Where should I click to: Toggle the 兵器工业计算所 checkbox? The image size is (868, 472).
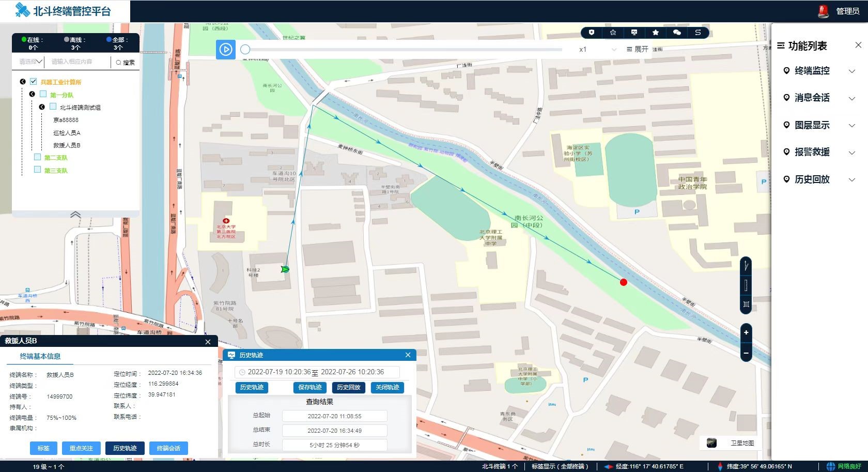(33, 82)
